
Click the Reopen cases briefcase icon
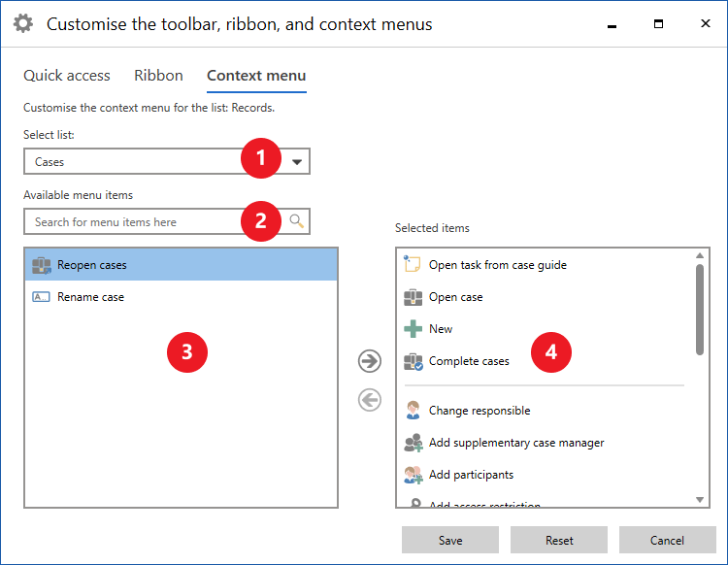tap(42, 265)
